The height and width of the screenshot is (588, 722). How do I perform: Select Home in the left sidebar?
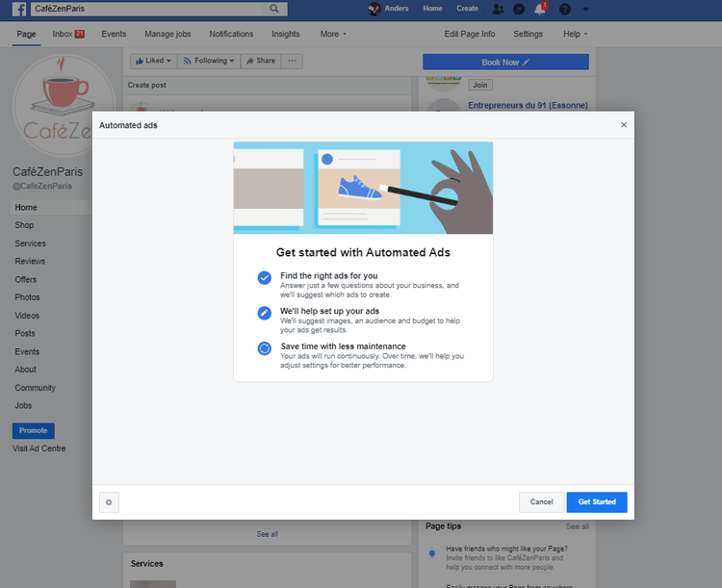coord(51,207)
